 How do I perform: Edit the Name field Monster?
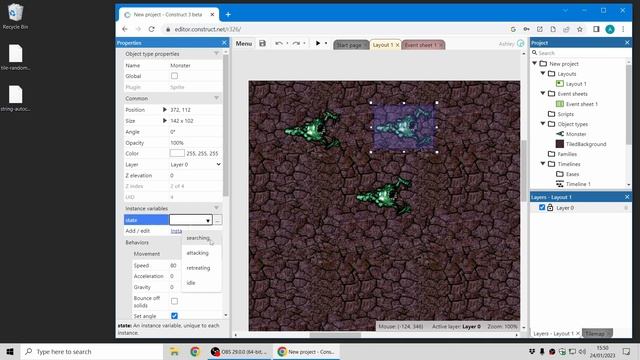click(x=196, y=65)
